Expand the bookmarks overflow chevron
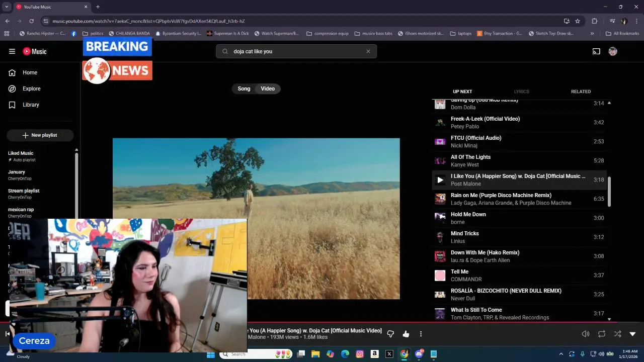Screen dimensions: 644x362 tap(592, 34)
